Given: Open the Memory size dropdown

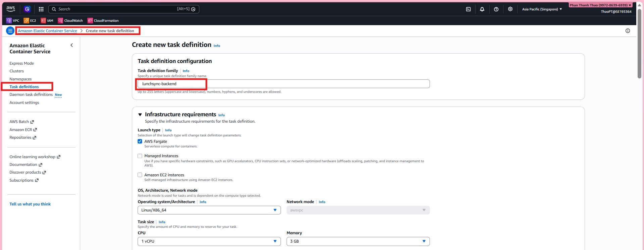Looking at the screenshot, I should pos(358,241).
